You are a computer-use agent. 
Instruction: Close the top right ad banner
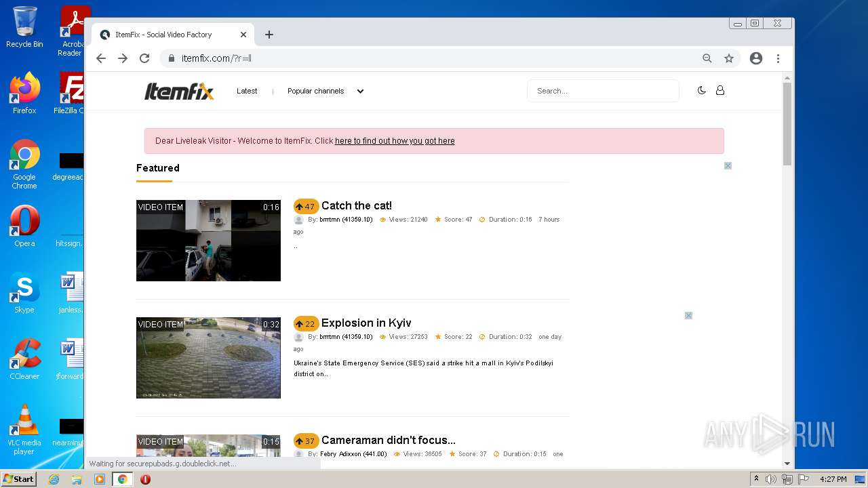728,165
